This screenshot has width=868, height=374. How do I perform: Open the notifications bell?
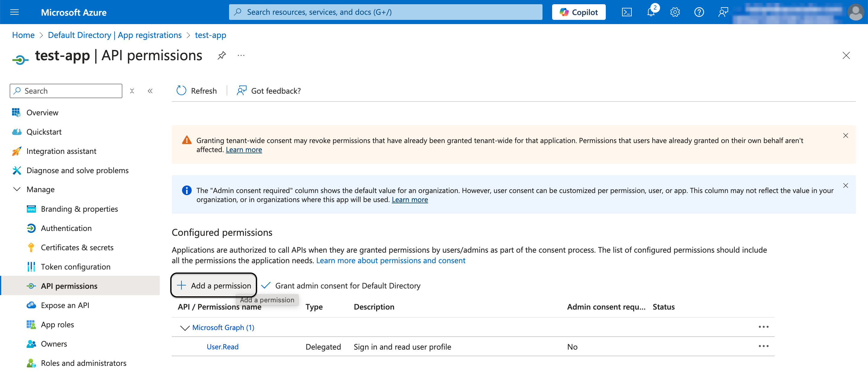point(651,12)
